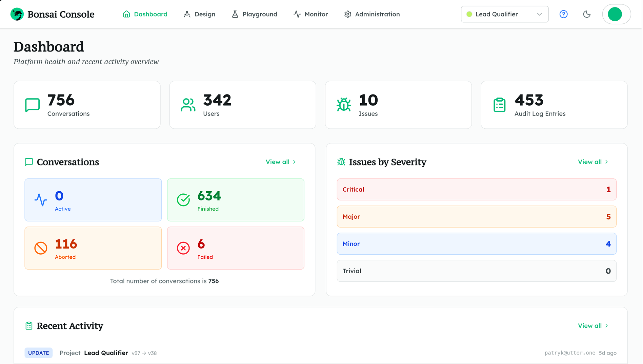Click the Bonsai Console logo icon
This screenshot has height=364, width=643.
coord(17,14)
